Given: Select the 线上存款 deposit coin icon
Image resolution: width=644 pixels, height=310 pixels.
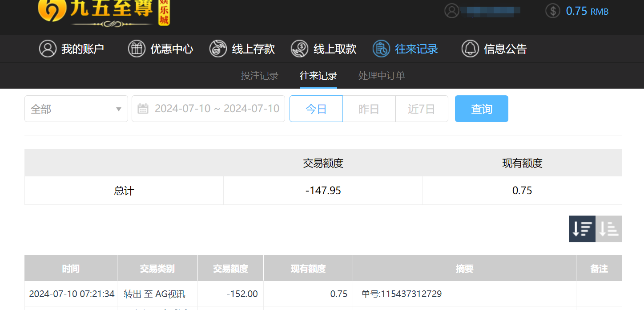Looking at the screenshot, I should coord(218,49).
